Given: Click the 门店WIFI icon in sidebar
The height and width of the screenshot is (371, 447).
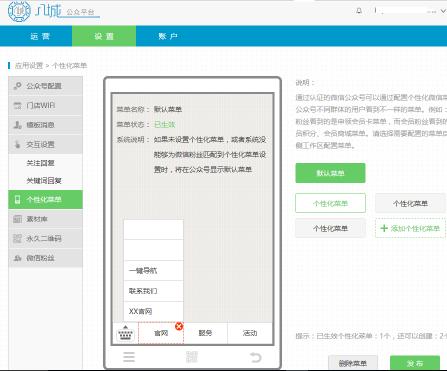Looking at the screenshot, I should coord(17,106).
